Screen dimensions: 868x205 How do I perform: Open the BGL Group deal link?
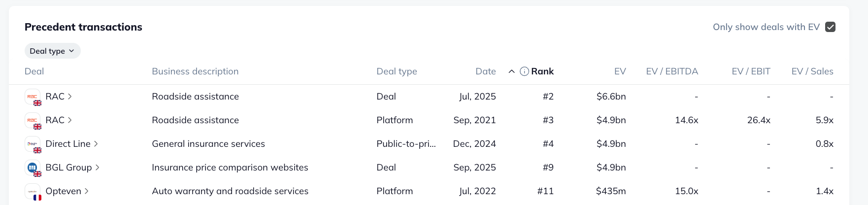pos(68,168)
